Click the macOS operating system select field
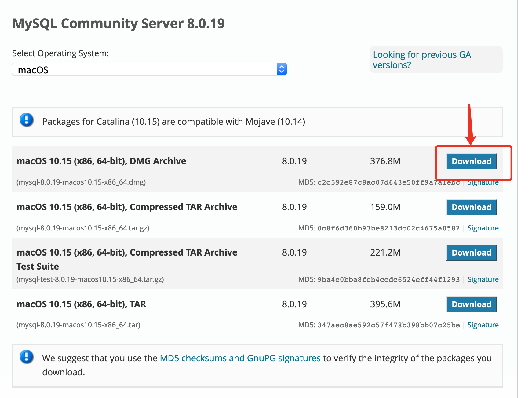This screenshot has height=398, width=532. click(144, 69)
